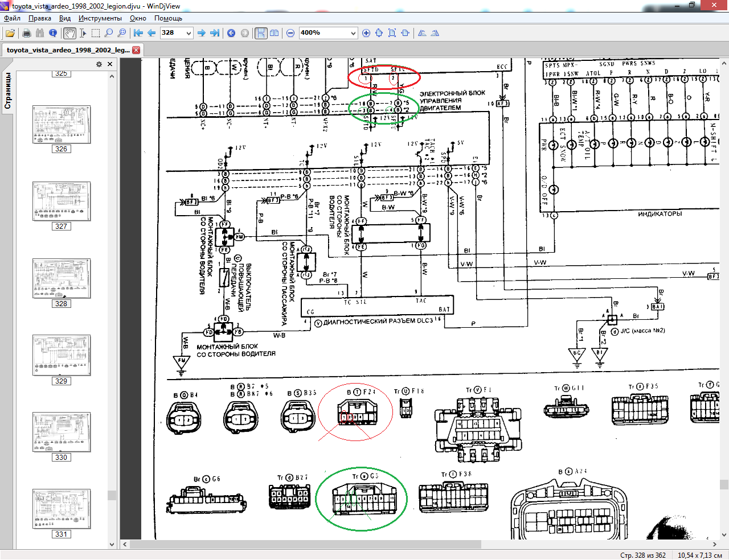
Task: Click the Open file folder icon
Action: point(10,33)
